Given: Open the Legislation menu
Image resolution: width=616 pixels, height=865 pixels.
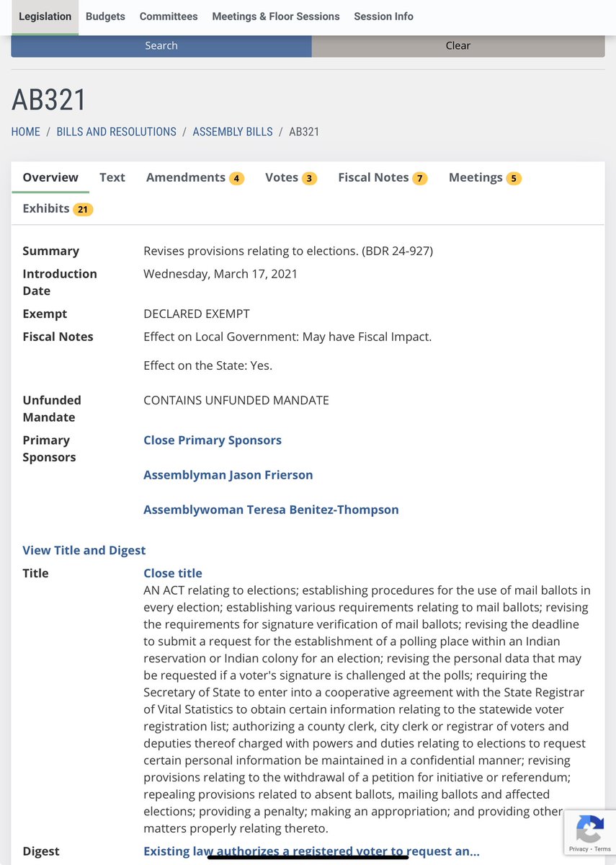Looking at the screenshot, I should (45, 17).
